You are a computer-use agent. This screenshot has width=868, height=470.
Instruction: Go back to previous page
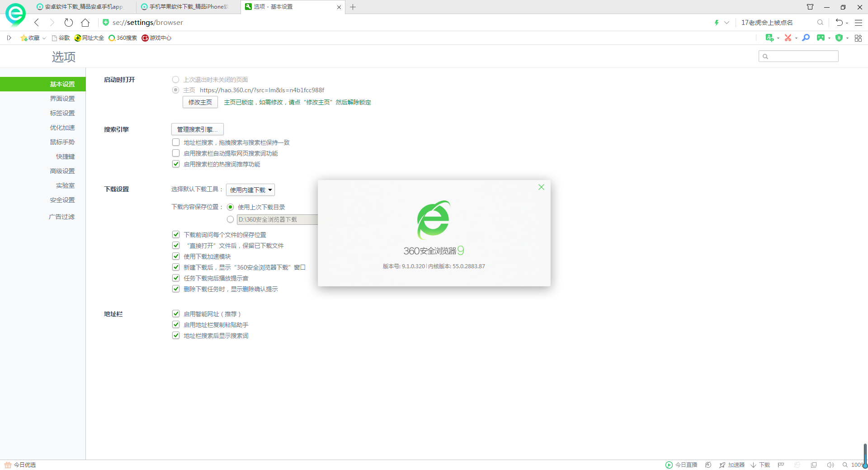point(37,23)
